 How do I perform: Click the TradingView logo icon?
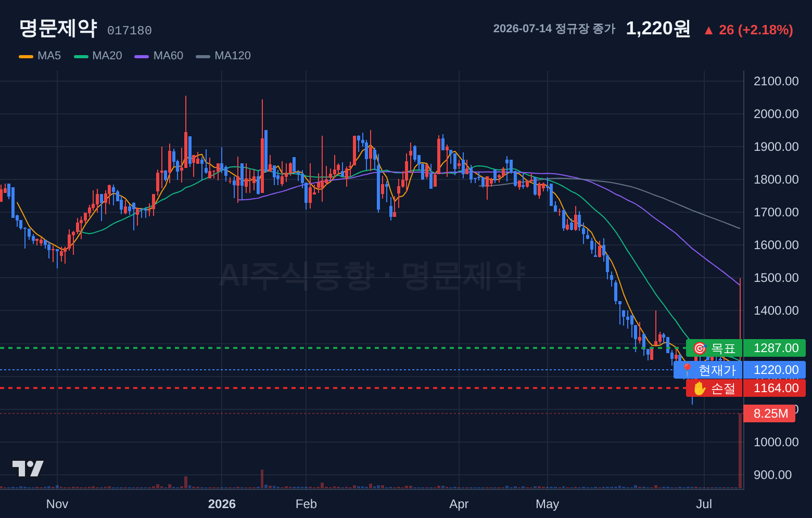point(28,469)
